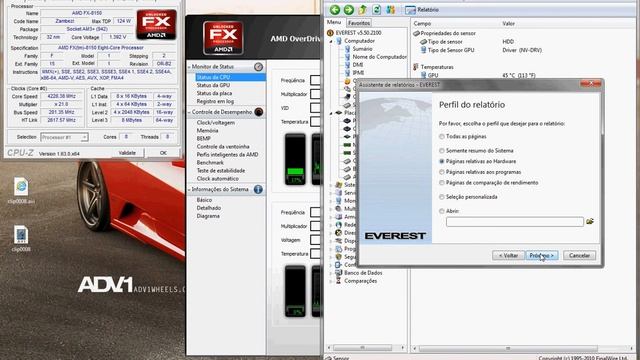640x360 pixels.
Task: Click the Campo column header
Action: click(x=422, y=24)
